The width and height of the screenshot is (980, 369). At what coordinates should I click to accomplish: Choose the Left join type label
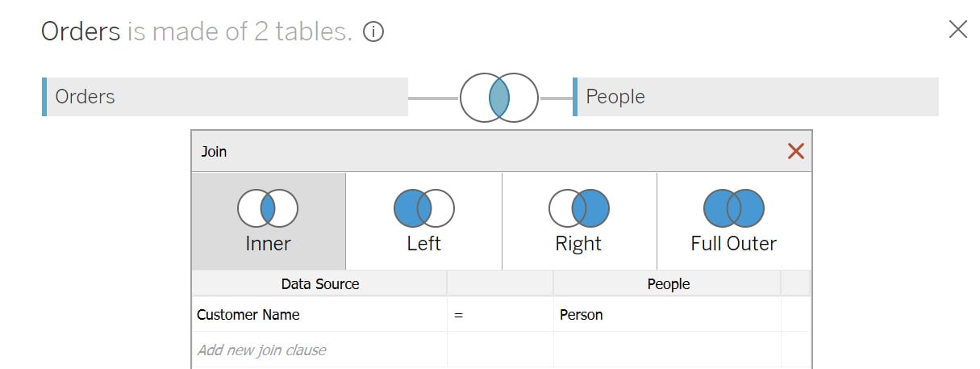point(424,244)
